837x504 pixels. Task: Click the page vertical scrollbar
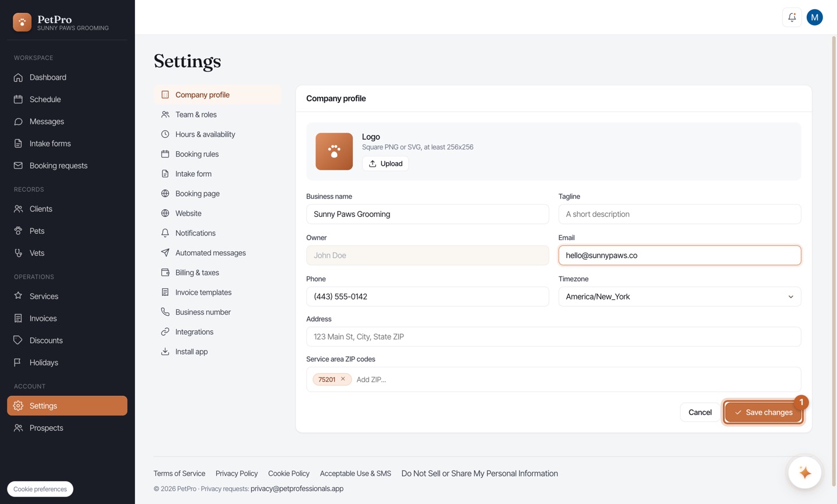tap(834, 262)
